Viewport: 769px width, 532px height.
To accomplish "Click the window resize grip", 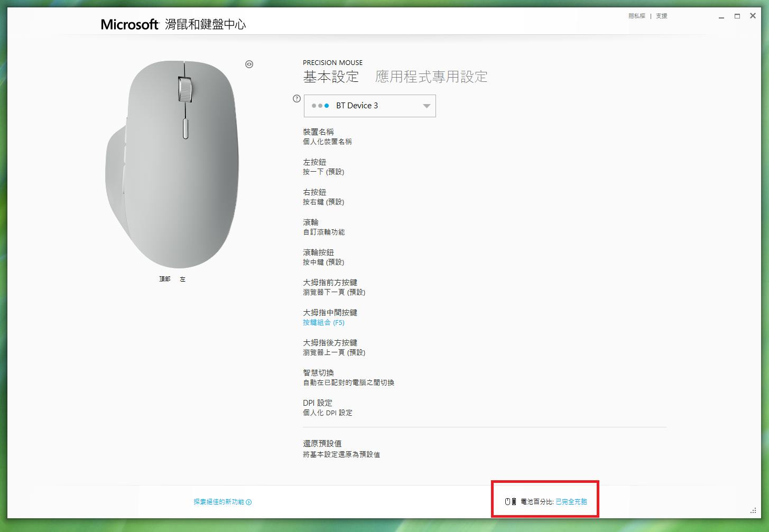I will pos(753,510).
